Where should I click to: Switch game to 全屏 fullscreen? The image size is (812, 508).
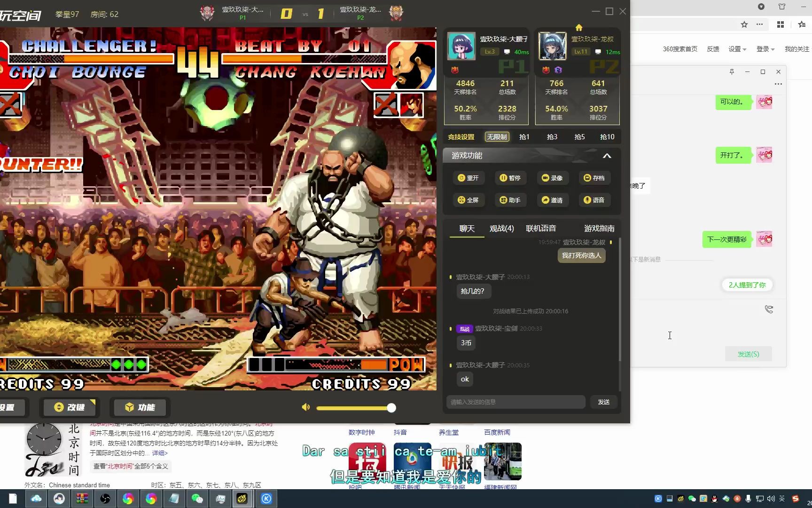[x=468, y=200]
